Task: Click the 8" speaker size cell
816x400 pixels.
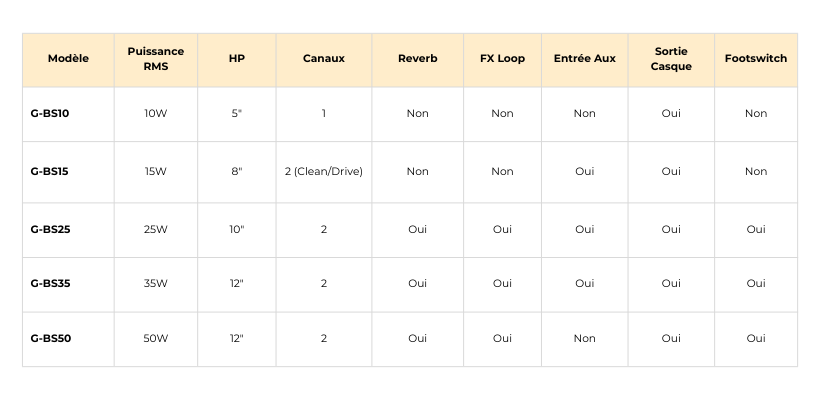Action: pyautogui.click(x=237, y=171)
